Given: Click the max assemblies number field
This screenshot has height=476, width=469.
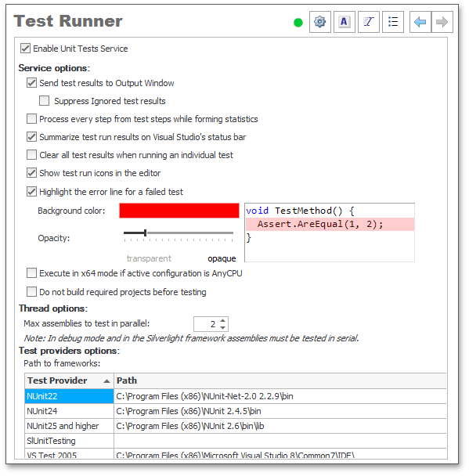Looking at the screenshot, I should pyautogui.click(x=207, y=324).
